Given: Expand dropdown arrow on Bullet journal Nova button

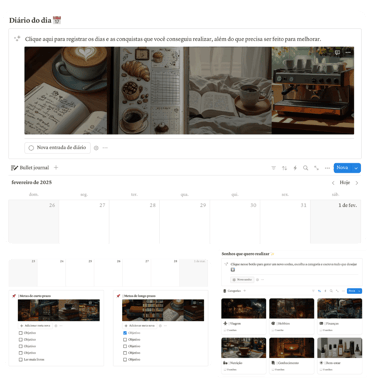Looking at the screenshot, I should pyautogui.click(x=356, y=168).
